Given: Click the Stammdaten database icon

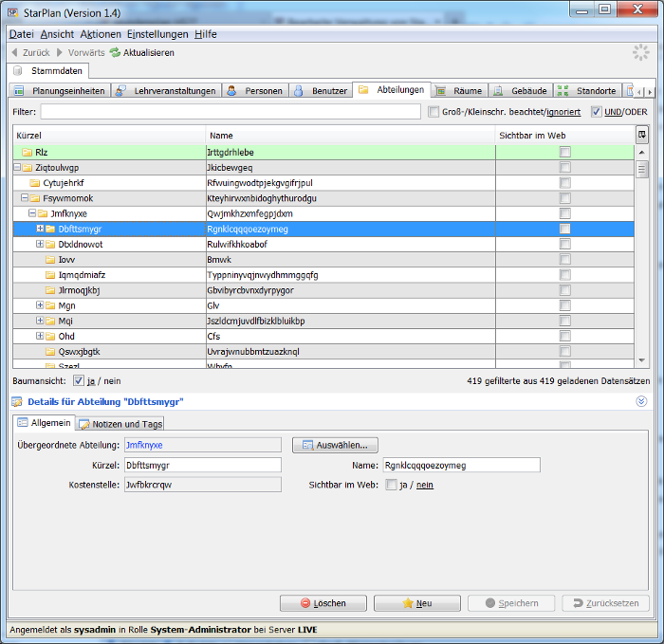Looking at the screenshot, I should pyautogui.click(x=17, y=71).
